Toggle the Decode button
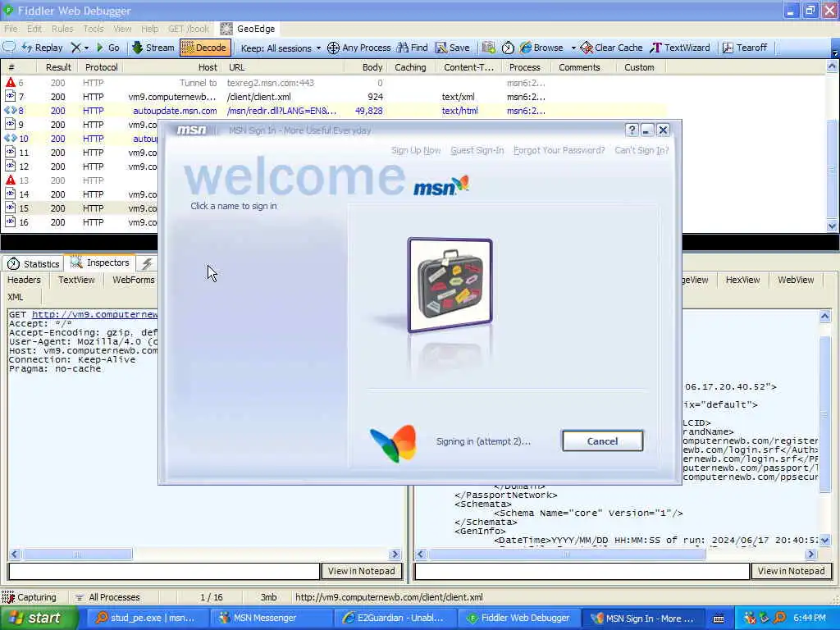The image size is (840, 630). pos(205,48)
